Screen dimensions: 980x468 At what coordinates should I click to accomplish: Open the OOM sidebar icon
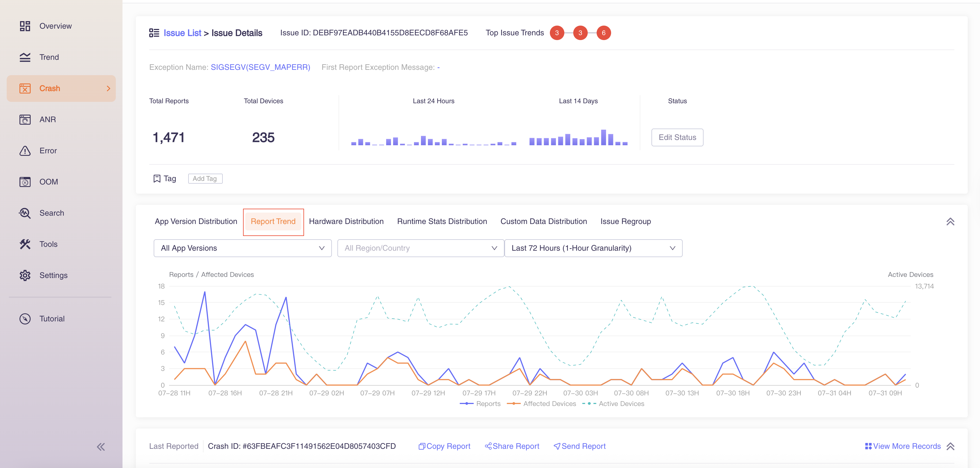pyautogui.click(x=25, y=182)
